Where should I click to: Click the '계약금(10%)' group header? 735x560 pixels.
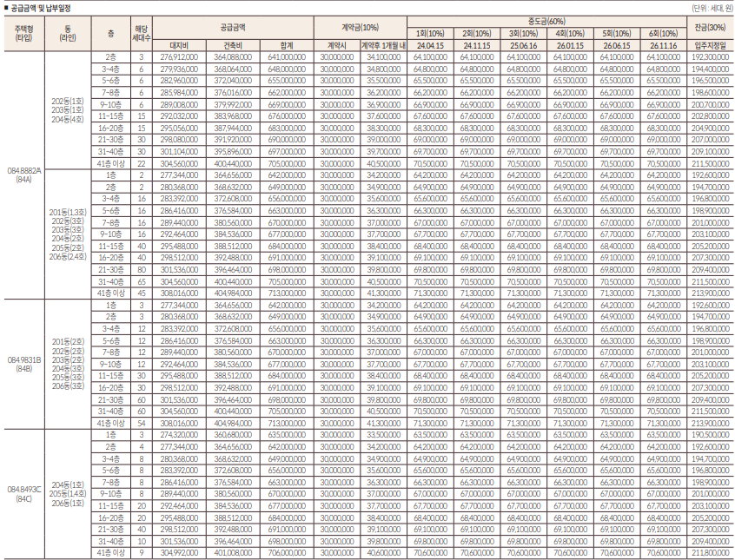pyautogui.click(x=360, y=28)
